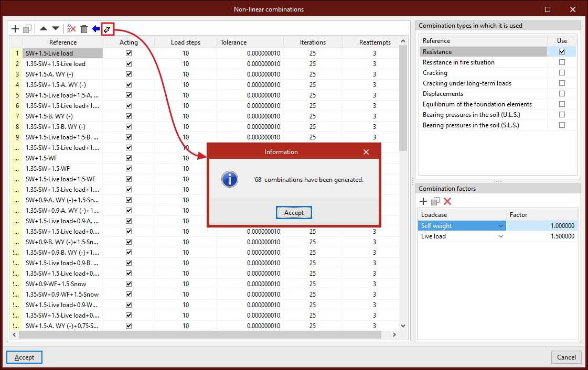
Task: Delete unused combinations icon with red X
Action: (x=71, y=29)
